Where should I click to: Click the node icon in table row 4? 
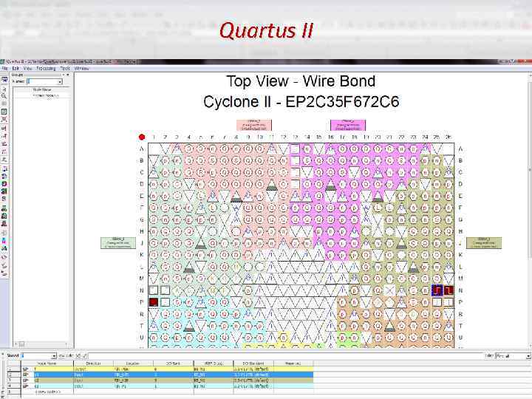click(26, 386)
